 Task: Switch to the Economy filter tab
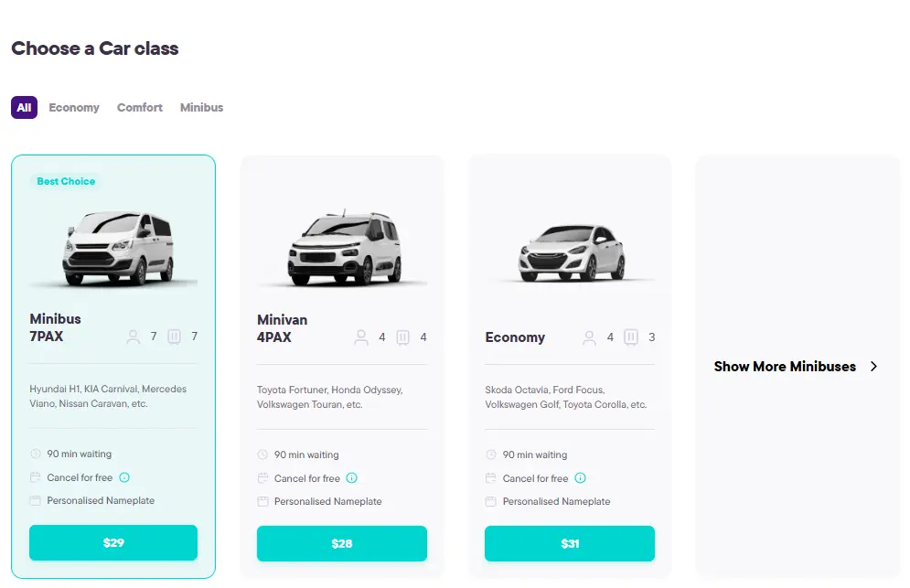(x=73, y=107)
